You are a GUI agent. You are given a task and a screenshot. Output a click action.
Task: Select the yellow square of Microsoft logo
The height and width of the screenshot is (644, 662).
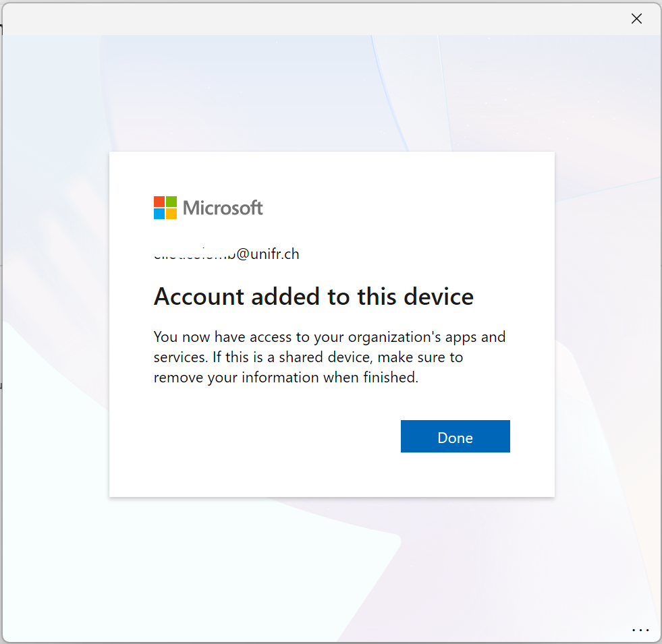(x=171, y=214)
